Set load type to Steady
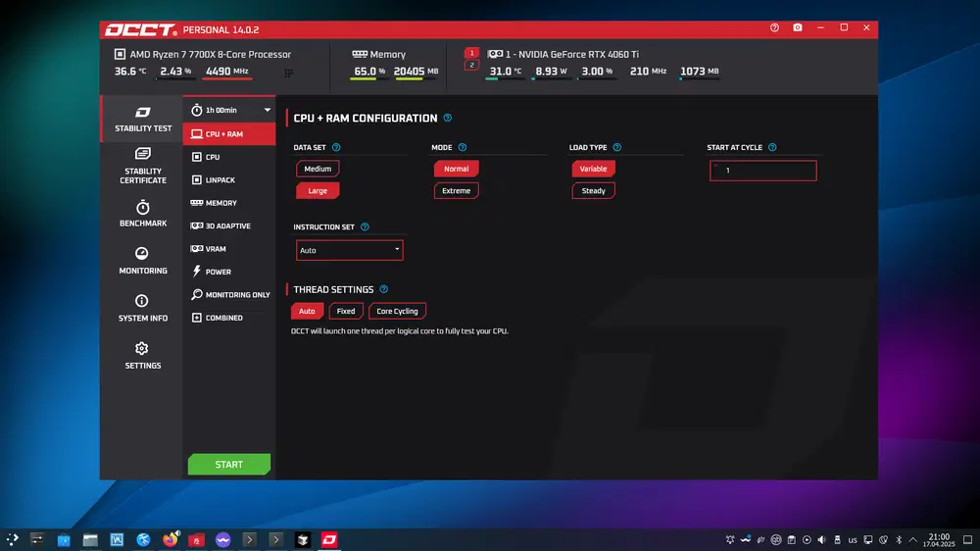This screenshot has width=980, height=551. pyautogui.click(x=593, y=191)
